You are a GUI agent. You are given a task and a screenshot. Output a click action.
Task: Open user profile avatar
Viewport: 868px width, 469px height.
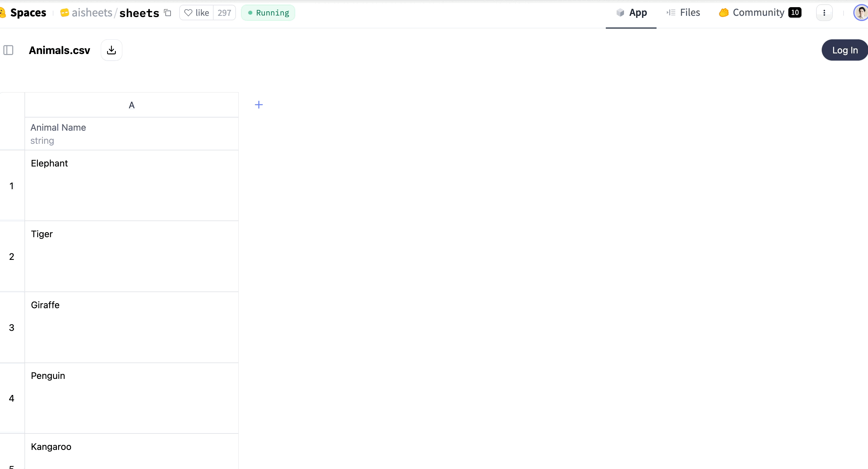point(861,13)
